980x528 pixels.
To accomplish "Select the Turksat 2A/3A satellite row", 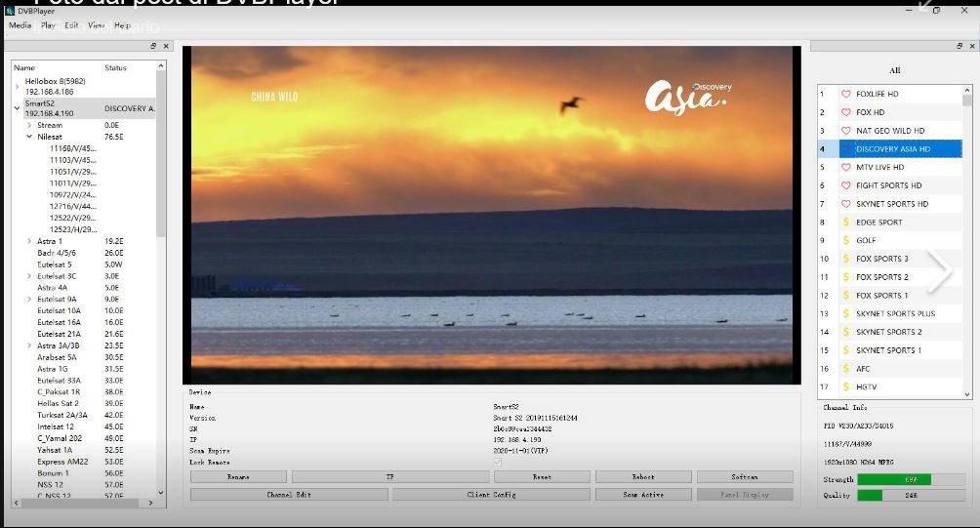I will coord(62,415).
